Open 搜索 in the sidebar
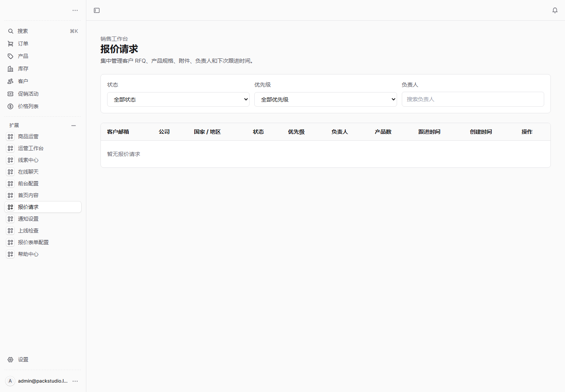565x392 pixels. 43,31
